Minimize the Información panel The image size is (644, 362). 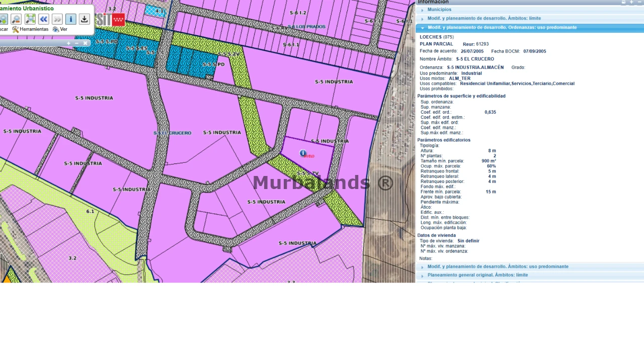coord(640,2)
